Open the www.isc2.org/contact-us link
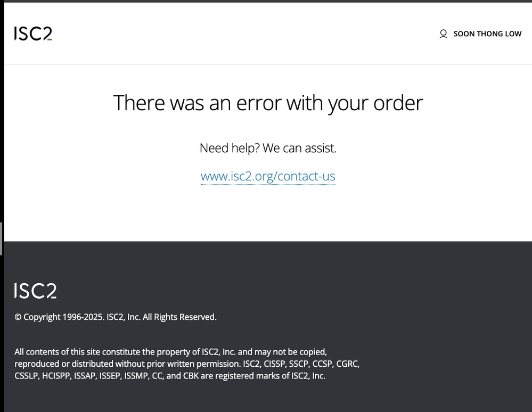 coord(268,176)
